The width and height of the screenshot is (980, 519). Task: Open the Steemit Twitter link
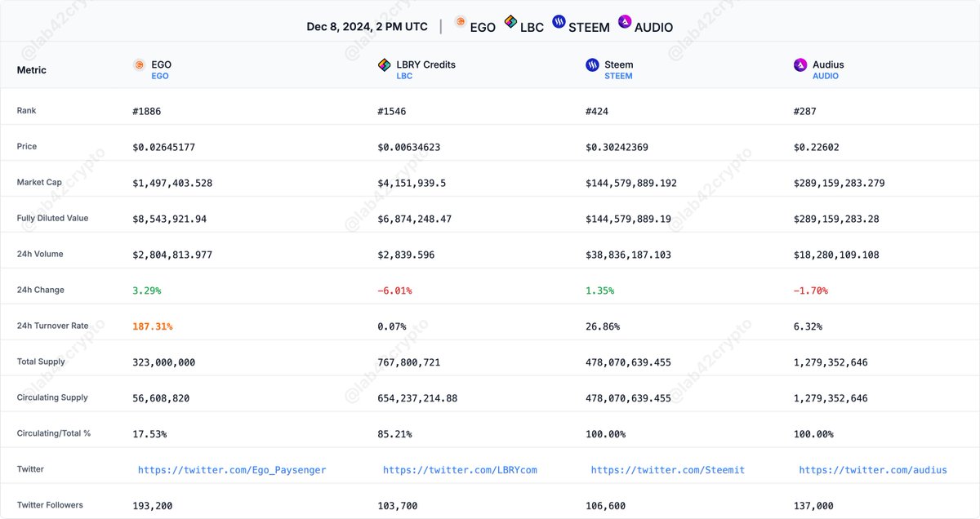pyautogui.click(x=668, y=470)
